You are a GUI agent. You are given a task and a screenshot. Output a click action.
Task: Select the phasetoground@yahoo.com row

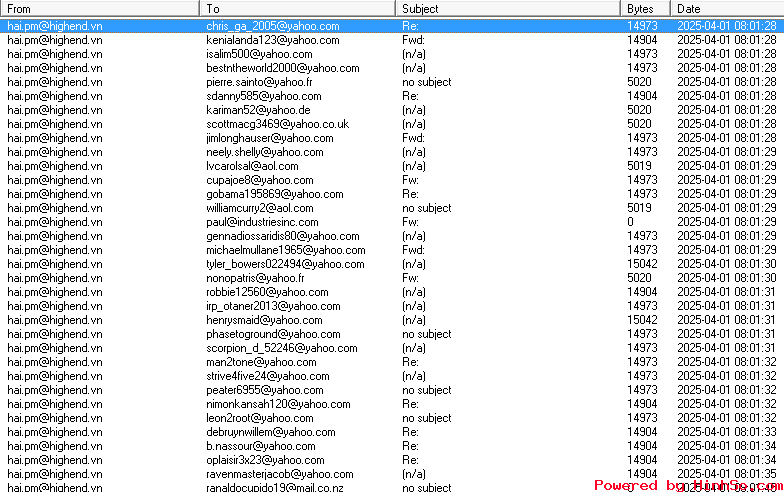pyautogui.click(x=392, y=334)
